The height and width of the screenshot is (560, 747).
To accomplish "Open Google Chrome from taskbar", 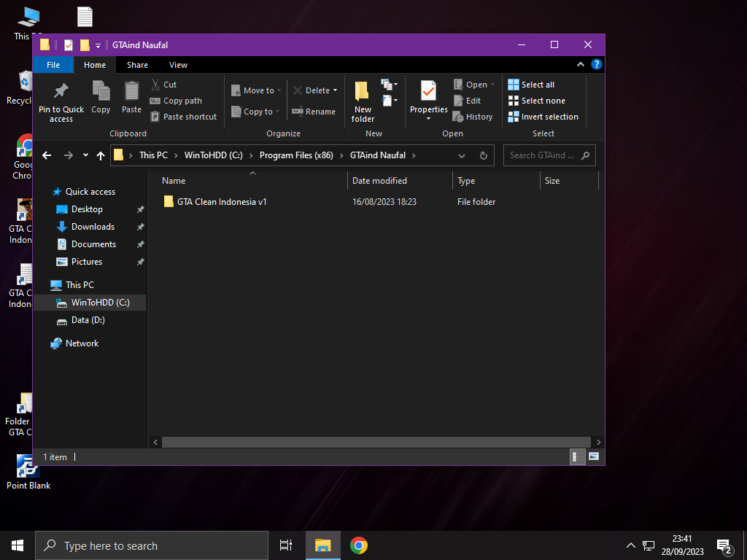I will coord(359,545).
